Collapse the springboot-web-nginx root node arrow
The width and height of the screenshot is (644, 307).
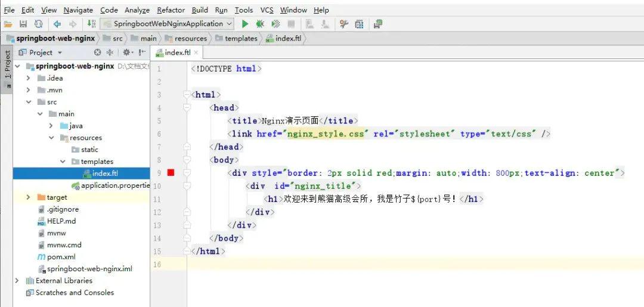click(18, 66)
